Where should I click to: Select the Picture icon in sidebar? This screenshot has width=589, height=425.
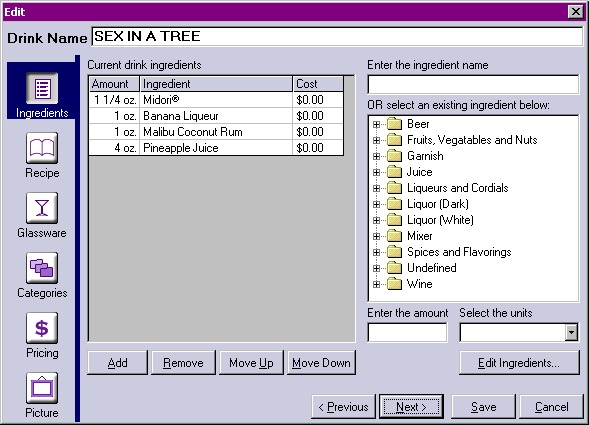coord(42,388)
